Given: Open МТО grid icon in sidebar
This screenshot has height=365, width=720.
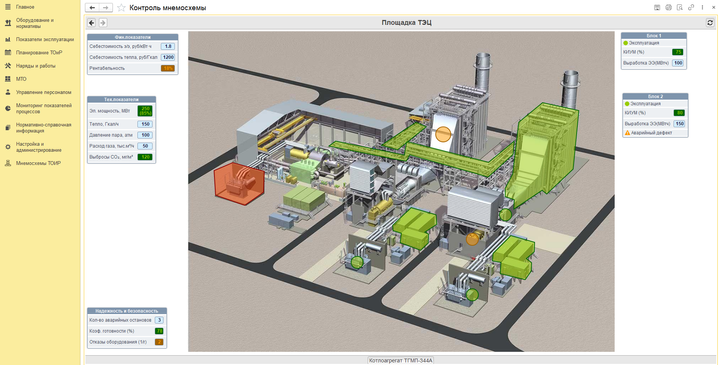Looking at the screenshot, I should (8, 79).
